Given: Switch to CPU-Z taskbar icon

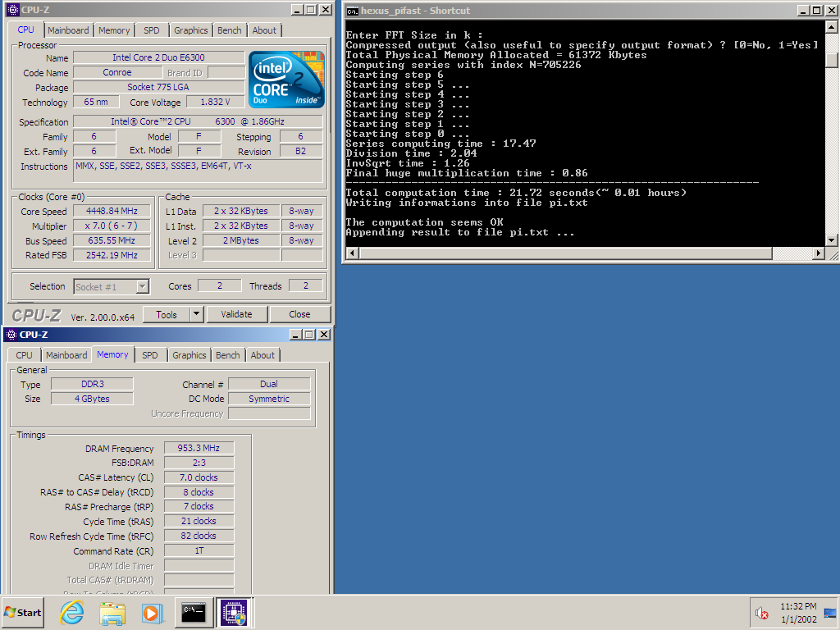Looking at the screenshot, I should coord(234,612).
